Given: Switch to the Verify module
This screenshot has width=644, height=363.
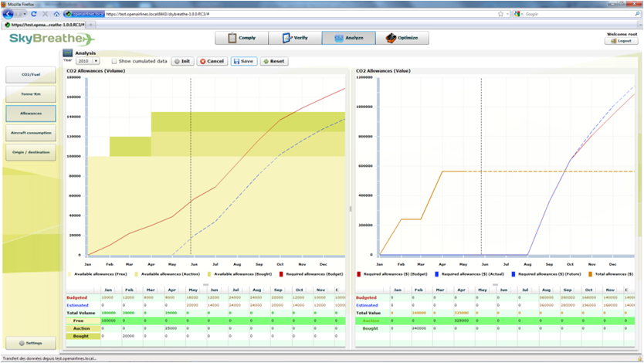Looking at the screenshot, I should 295,38.
